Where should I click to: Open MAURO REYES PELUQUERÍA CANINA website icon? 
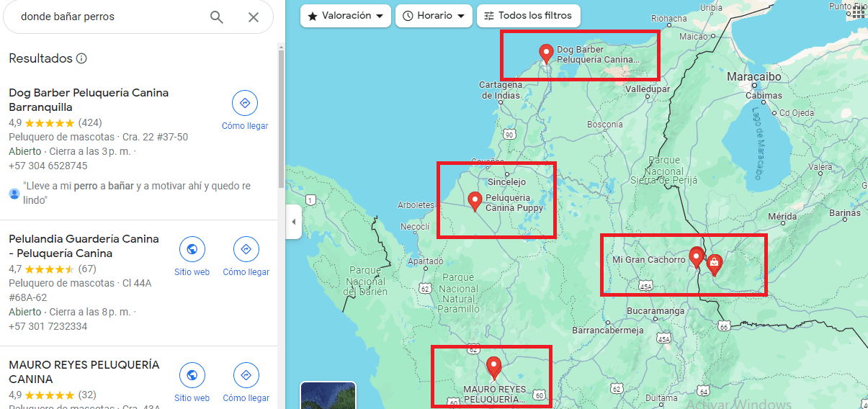pyautogui.click(x=192, y=376)
